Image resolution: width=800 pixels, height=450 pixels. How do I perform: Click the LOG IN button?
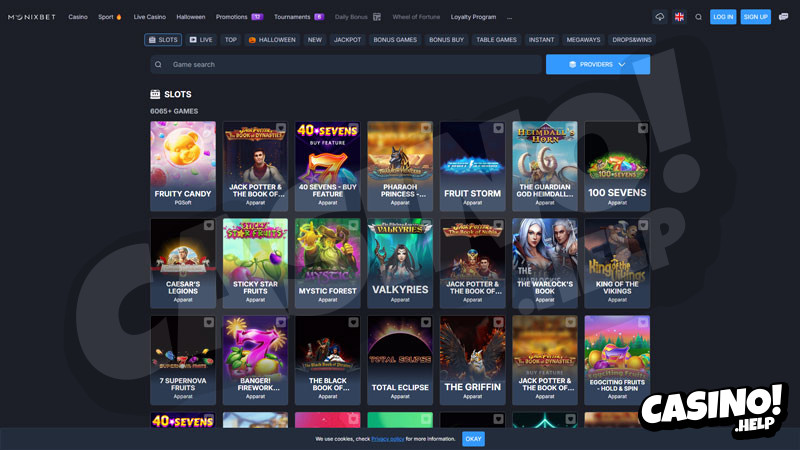(723, 17)
